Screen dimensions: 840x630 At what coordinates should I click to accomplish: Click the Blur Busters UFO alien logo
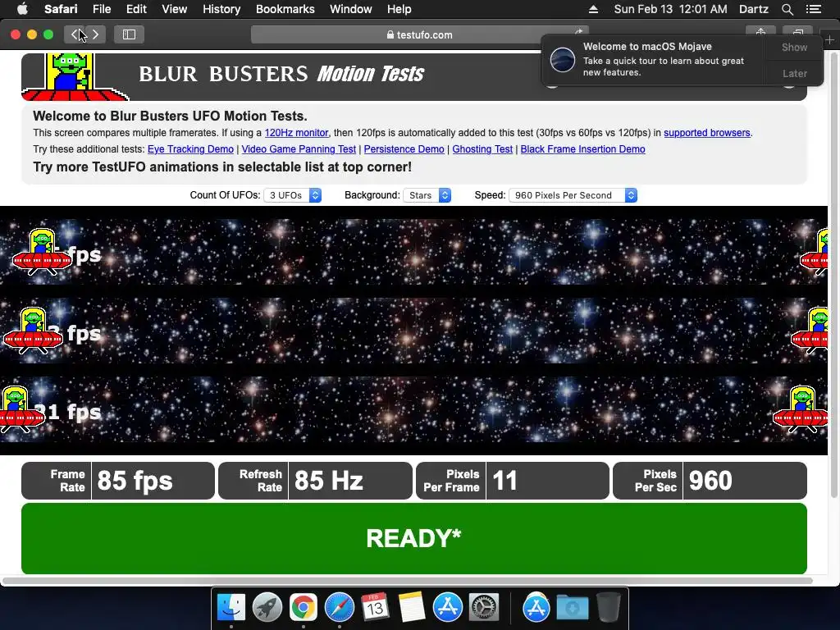[x=73, y=76]
